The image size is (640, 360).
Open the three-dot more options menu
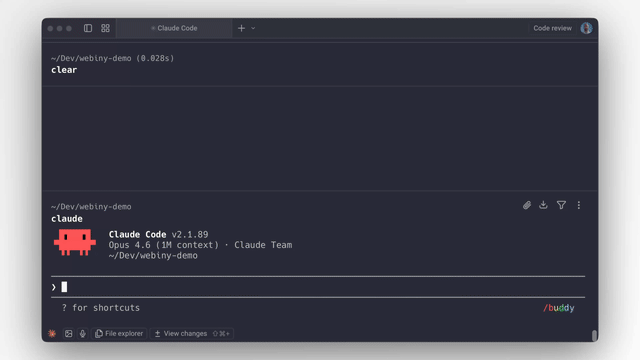579,205
